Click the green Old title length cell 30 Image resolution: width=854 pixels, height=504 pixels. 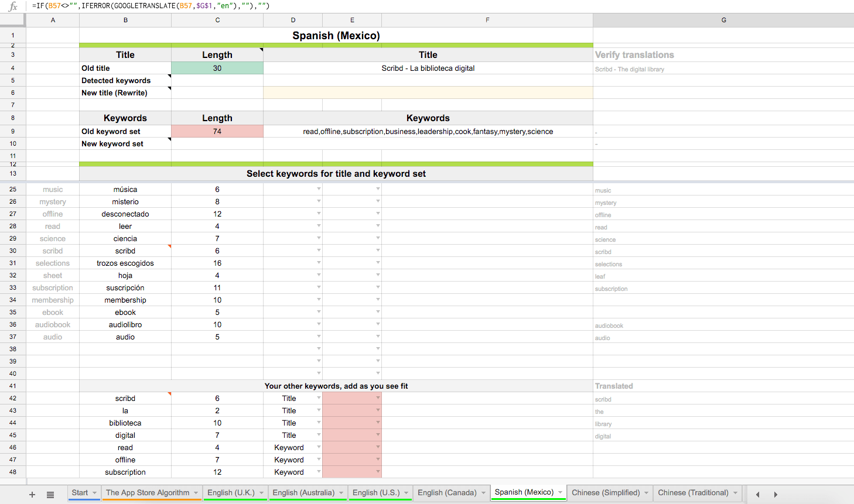tap(217, 68)
